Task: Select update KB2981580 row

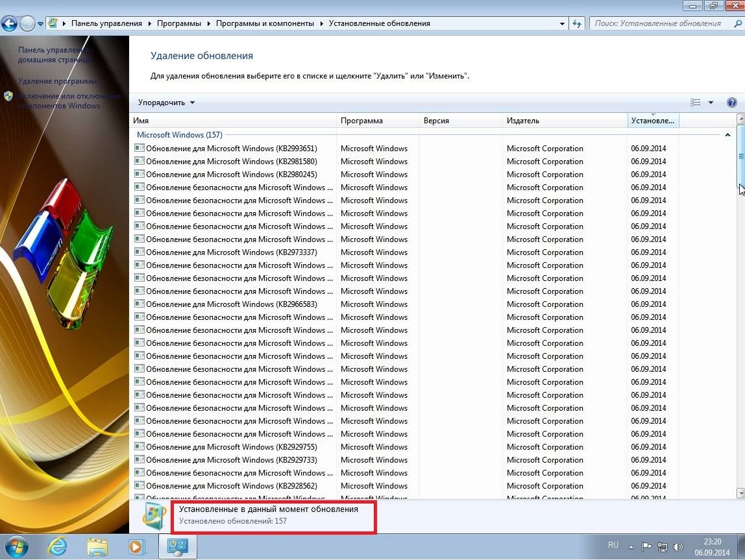Action: 406,162
